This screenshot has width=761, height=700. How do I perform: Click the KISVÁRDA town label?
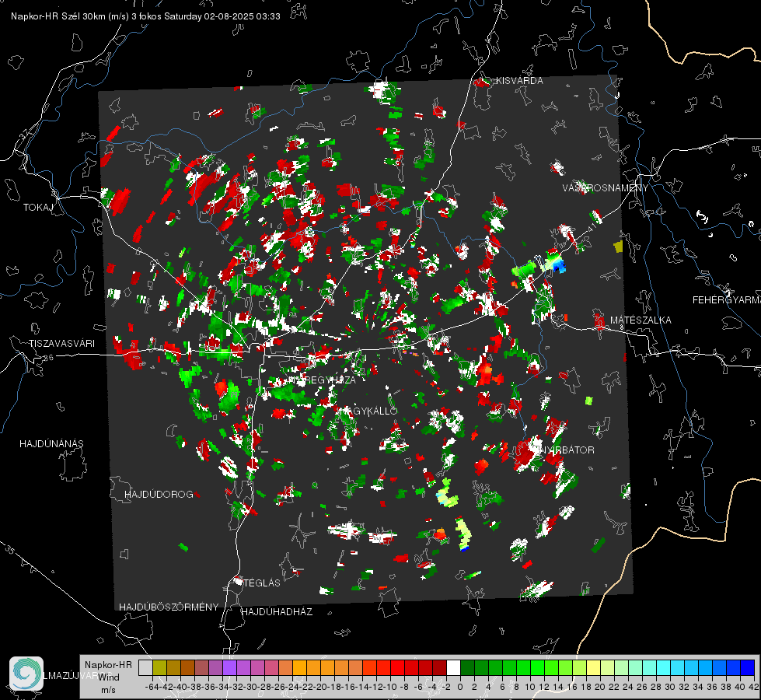[519, 81]
